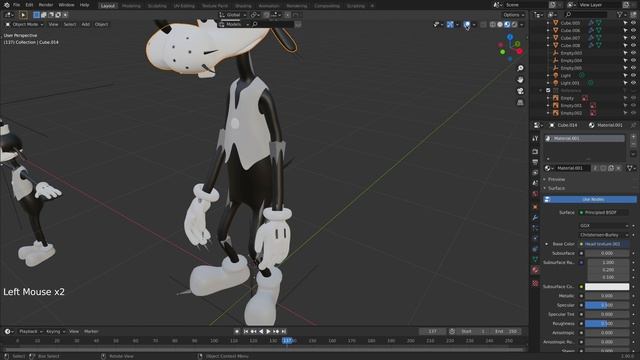640x360 pixels.
Task: Expand the Preview panel
Action: pos(556,179)
